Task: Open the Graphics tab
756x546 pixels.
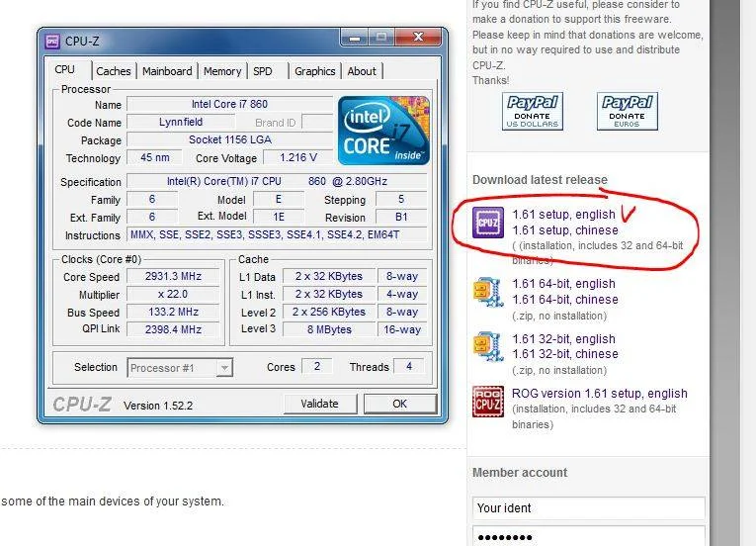Action: tap(315, 71)
